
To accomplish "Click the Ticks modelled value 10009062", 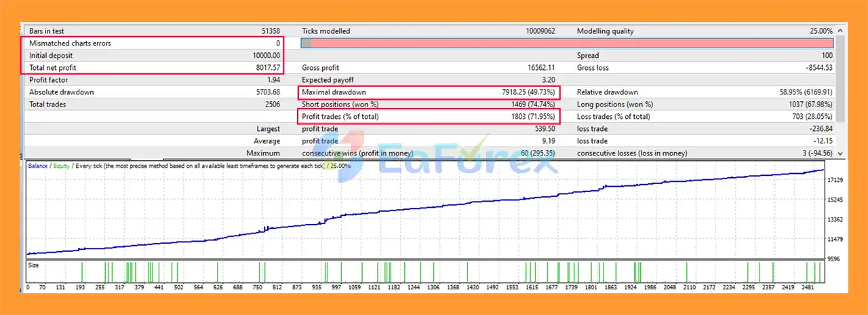I will (x=540, y=31).
